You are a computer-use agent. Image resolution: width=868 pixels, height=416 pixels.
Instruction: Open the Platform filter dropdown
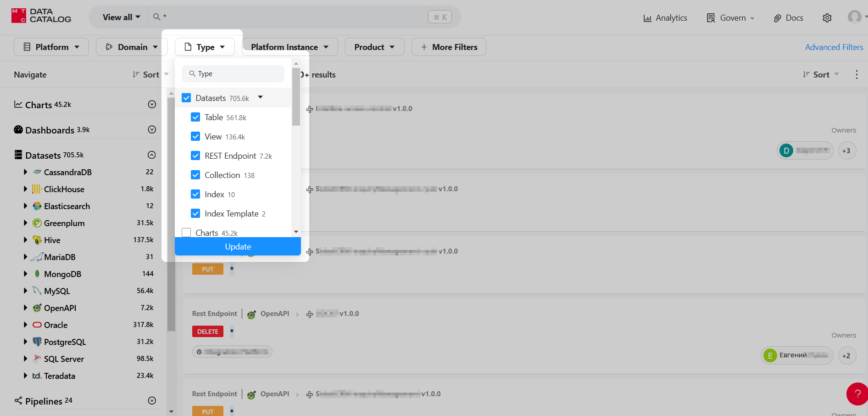point(51,47)
